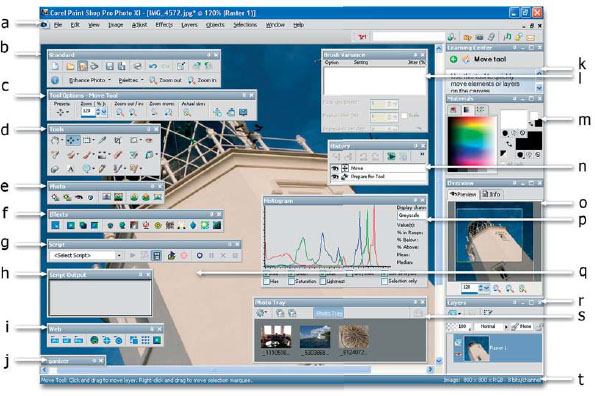This screenshot has height=396, width=595.
Task: Click the Overview zoom value field
Action: pyautogui.click(x=470, y=288)
